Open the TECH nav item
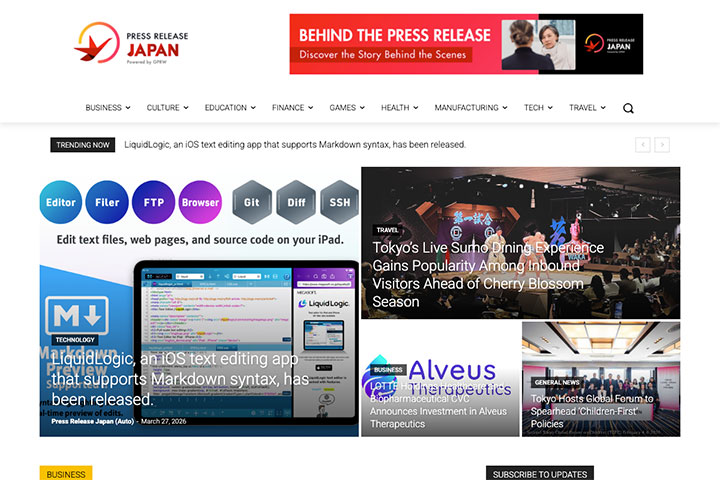Screen dimensions: 720x480 (534, 107)
